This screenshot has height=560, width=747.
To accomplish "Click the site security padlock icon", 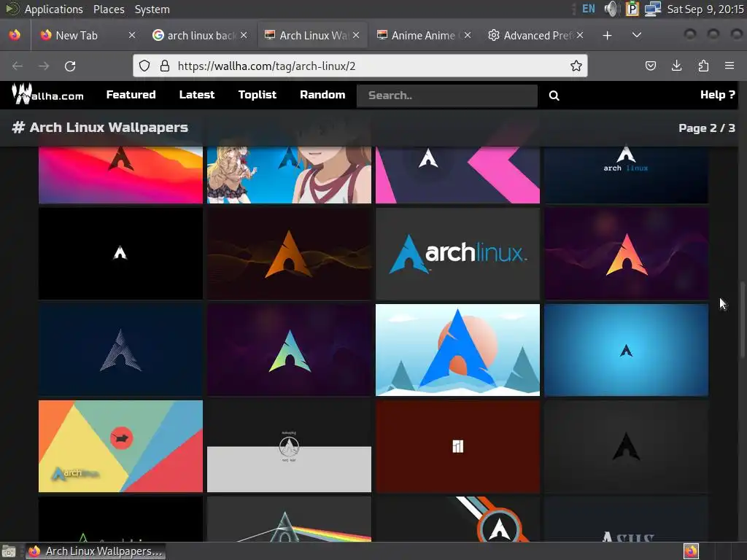I will (165, 66).
